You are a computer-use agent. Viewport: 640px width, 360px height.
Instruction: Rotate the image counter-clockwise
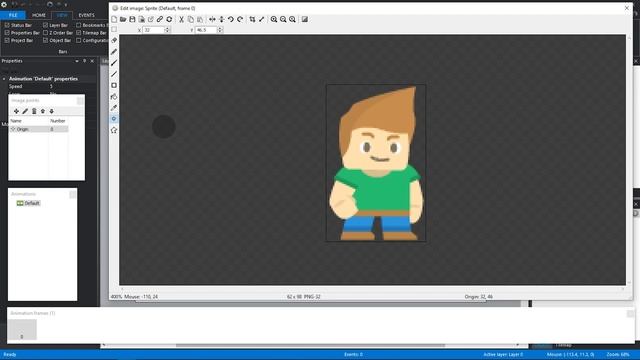(231, 19)
